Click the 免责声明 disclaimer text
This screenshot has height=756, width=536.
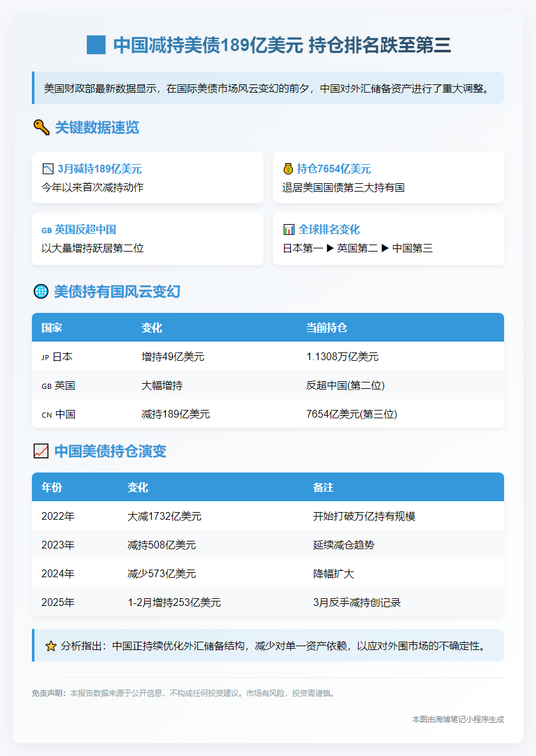tap(184, 693)
